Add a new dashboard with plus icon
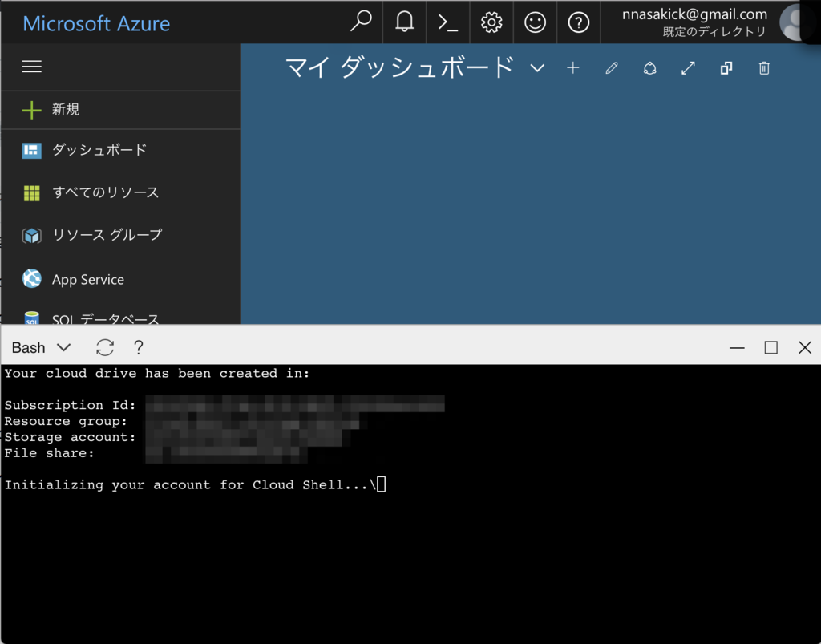The height and width of the screenshot is (644, 821). 572,68
